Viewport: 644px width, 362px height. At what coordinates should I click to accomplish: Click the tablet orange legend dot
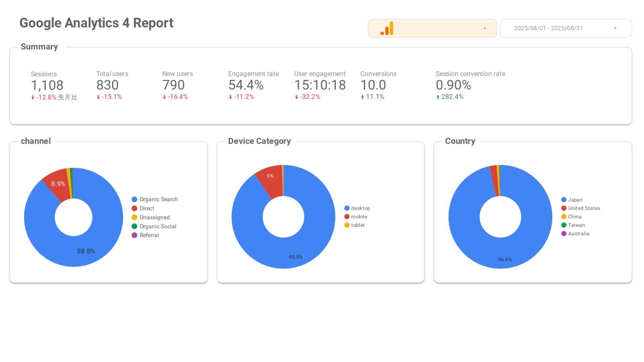[347, 225]
